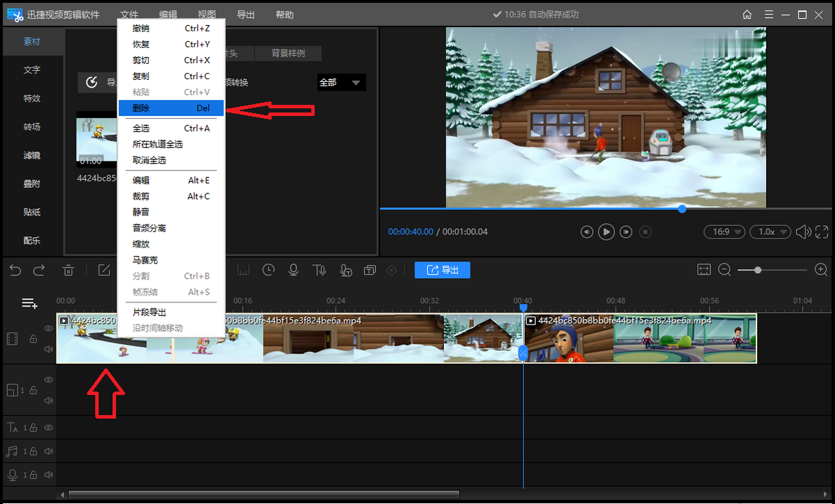Stop the preview playback
The height and width of the screenshot is (504, 835).
[645, 231]
